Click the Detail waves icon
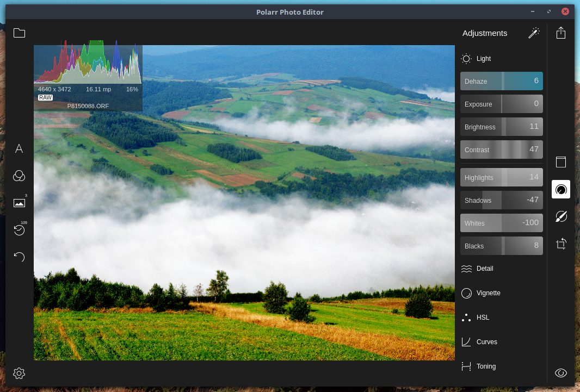 pos(466,269)
